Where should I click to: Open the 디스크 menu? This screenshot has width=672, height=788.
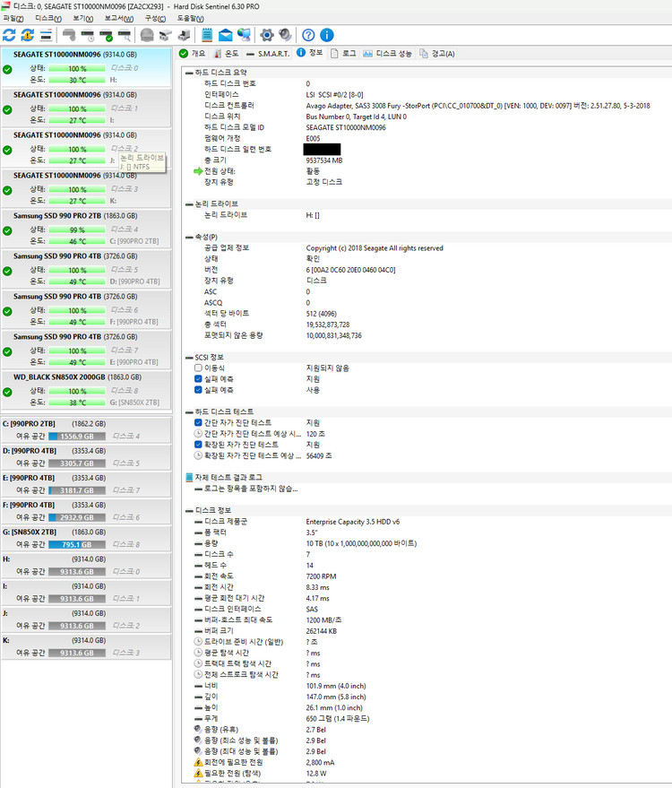coord(48,19)
